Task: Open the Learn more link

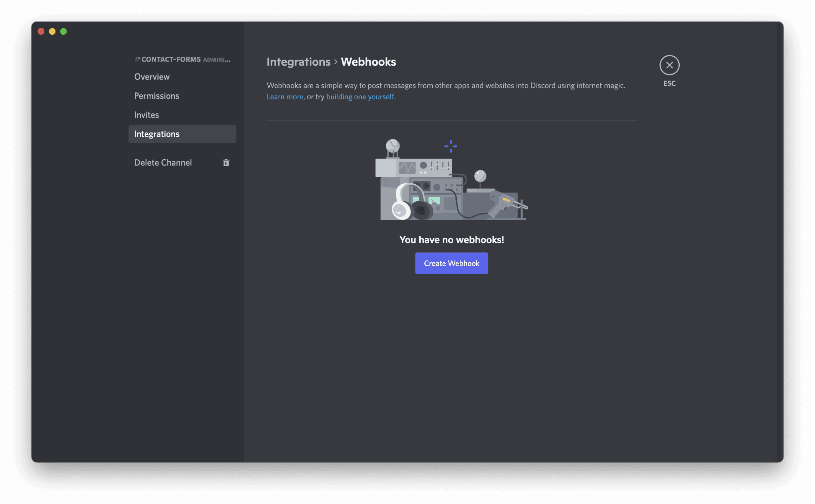Action: pyautogui.click(x=285, y=97)
